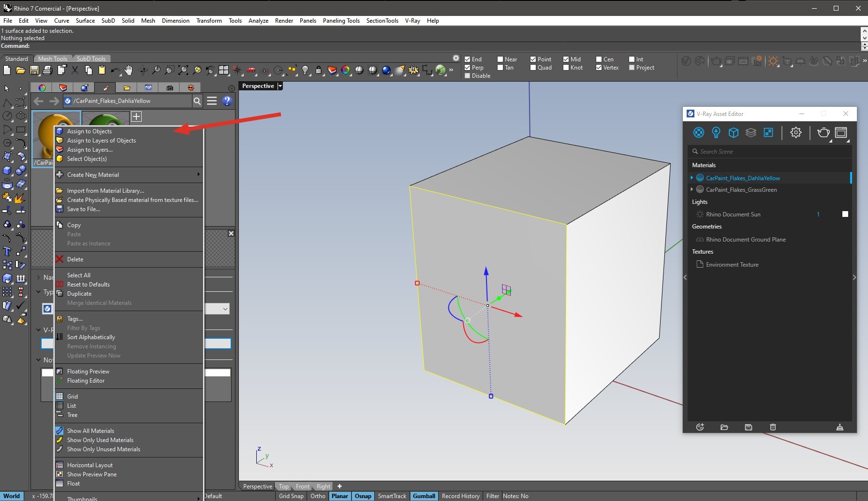Toggle Ortho in status bar
868x501 pixels.
click(x=318, y=496)
